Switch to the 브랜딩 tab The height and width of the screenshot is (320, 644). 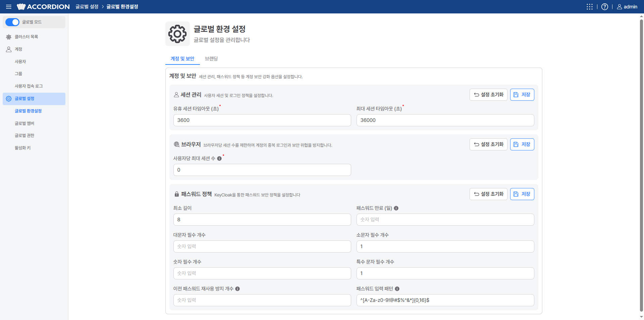(x=211, y=59)
